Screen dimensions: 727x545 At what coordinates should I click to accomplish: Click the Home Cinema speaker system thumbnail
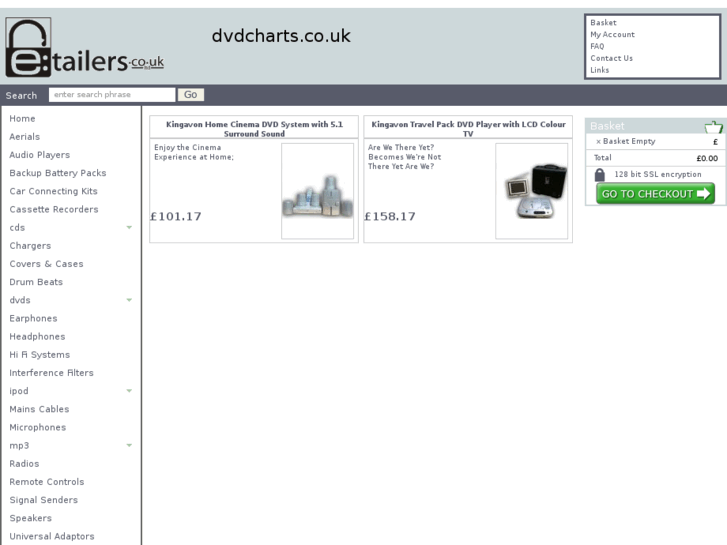coord(318,191)
